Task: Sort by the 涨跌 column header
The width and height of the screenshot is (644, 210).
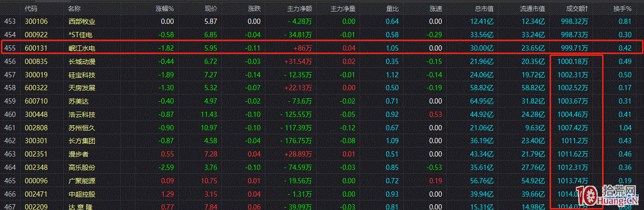Action: (x=254, y=9)
